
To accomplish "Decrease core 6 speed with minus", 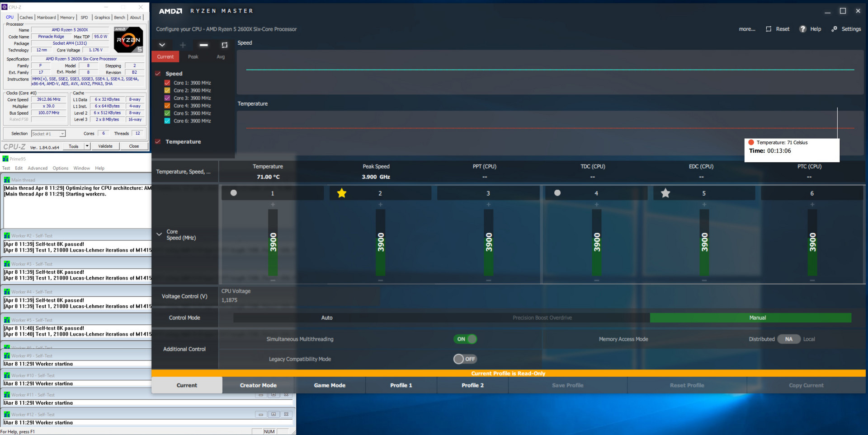I will point(812,281).
